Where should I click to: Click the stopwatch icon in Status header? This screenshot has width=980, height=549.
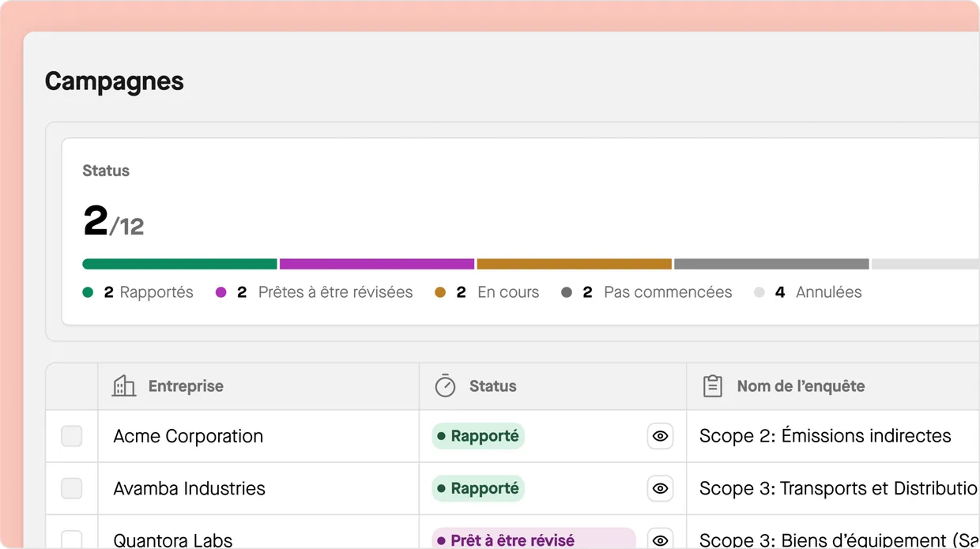point(446,386)
